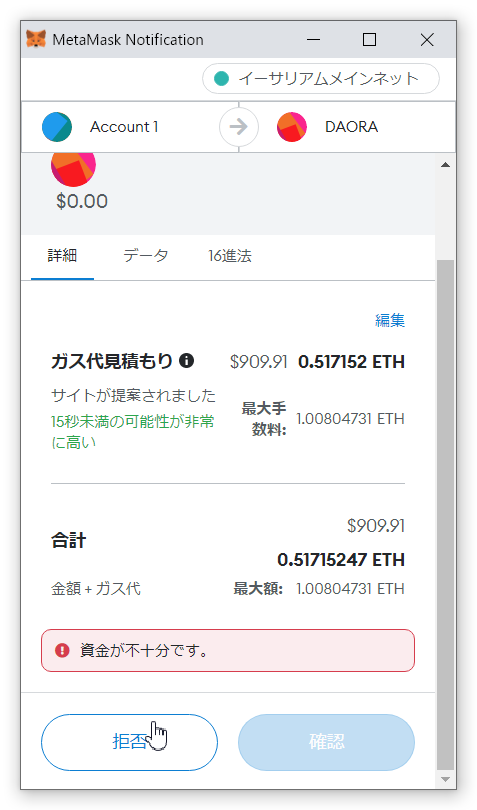Image resolution: width=477 pixels, height=810 pixels.
Task: Click the 確認 confirm button
Action: [326, 742]
